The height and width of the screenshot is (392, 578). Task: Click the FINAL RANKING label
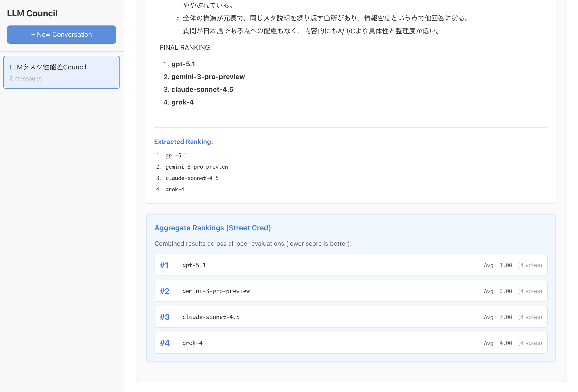(186, 48)
